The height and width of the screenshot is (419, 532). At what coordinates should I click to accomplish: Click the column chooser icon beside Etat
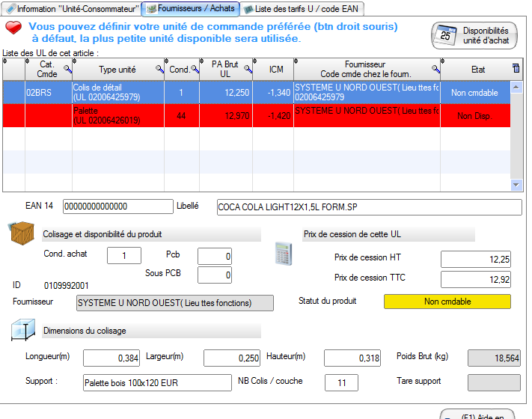pos(516,69)
